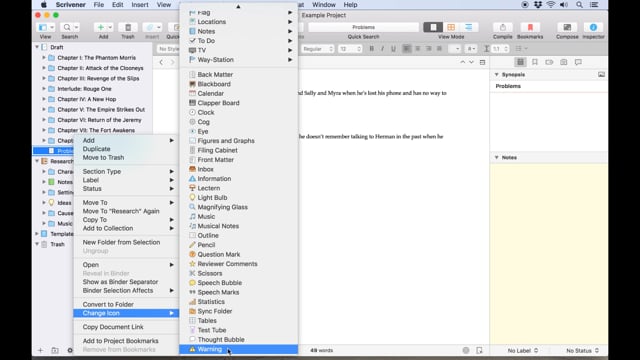Expand Chapter I: The Phantom Morris

44,58
